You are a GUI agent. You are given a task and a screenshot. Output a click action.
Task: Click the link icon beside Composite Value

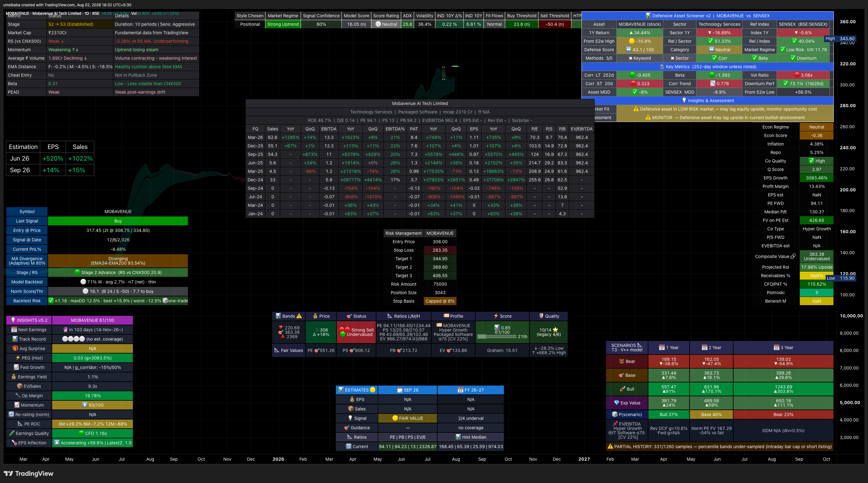click(x=793, y=256)
